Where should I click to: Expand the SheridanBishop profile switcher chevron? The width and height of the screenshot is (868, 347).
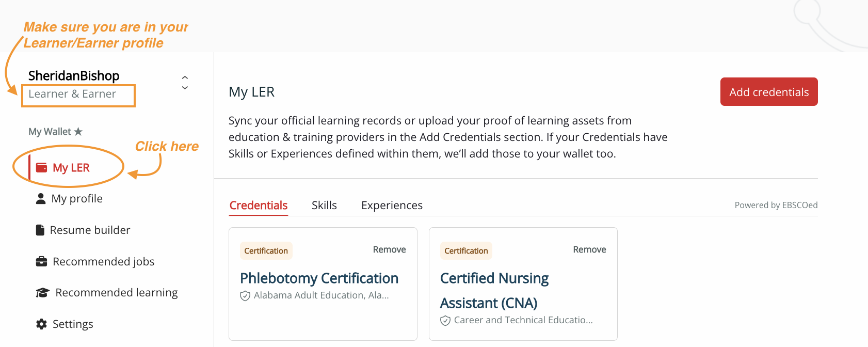pyautogui.click(x=185, y=83)
